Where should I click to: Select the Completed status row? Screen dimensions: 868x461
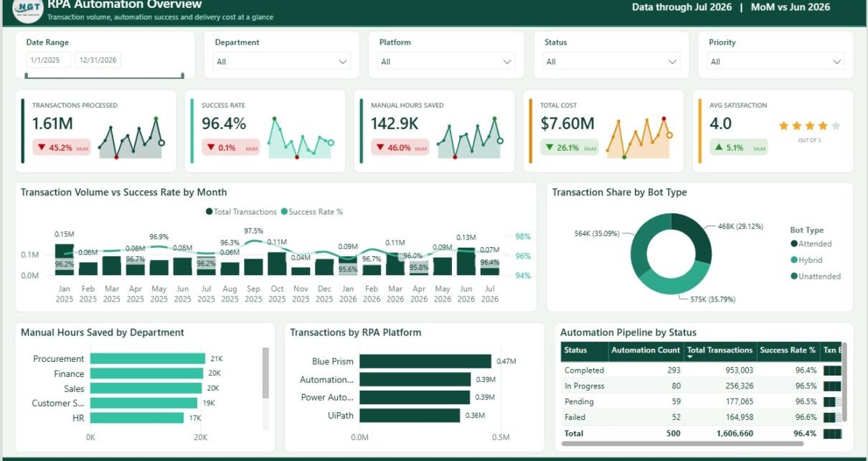(x=700, y=371)
